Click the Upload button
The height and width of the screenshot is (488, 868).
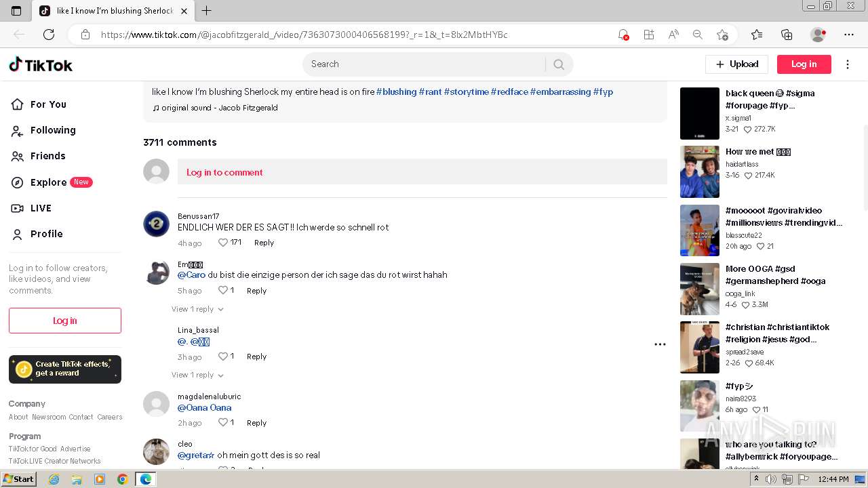click(x=736, y=64)
